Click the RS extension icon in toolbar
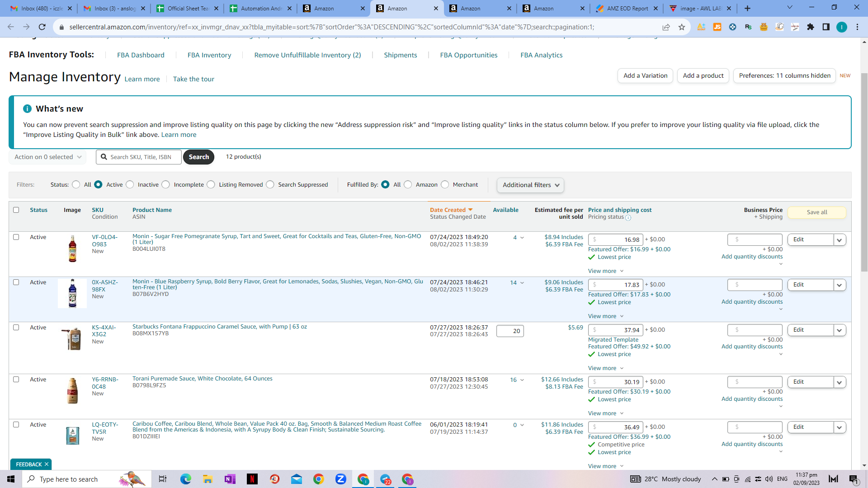868x488 pixels. tap(748, 27)
